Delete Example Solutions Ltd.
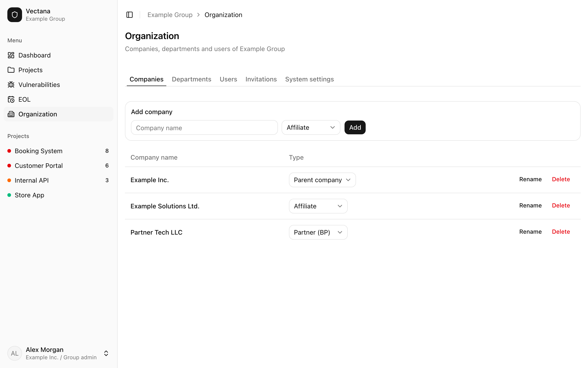The image size is (588, 368). point(561,205)
